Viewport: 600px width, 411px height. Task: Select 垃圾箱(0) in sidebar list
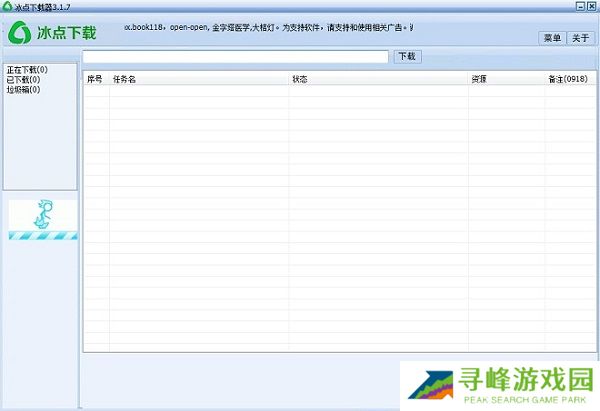(x=23, y=90)
